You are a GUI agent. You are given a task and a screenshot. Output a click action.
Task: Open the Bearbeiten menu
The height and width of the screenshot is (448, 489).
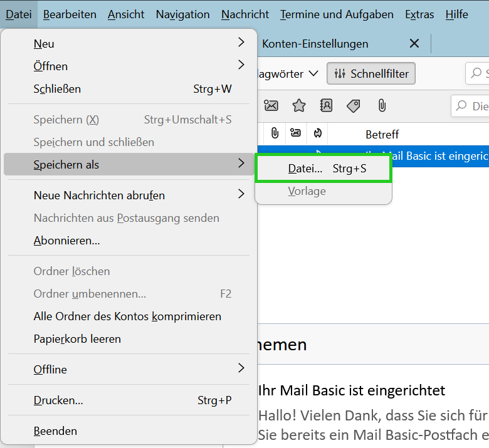point(70,14)
